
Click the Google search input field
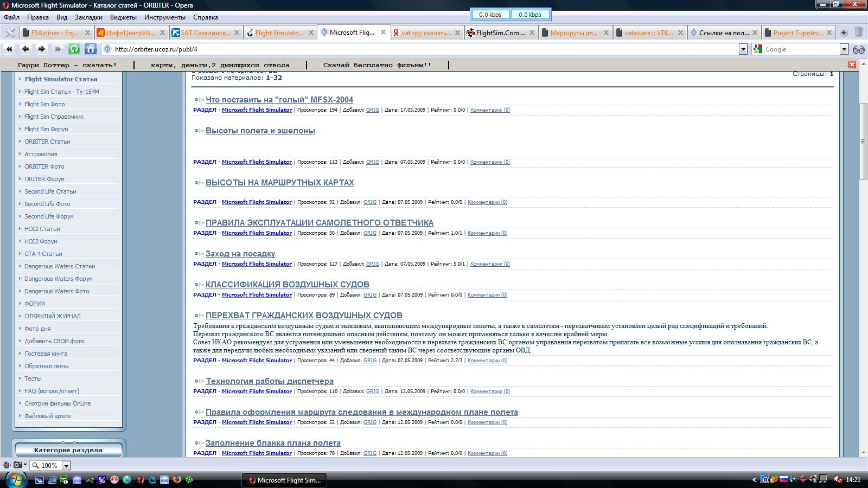tap(801, 49)
